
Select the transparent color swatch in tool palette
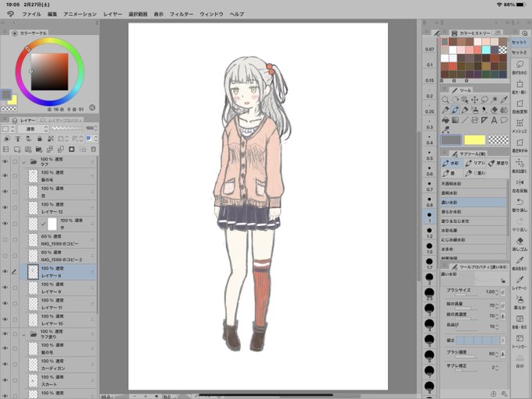coord(498,140)
